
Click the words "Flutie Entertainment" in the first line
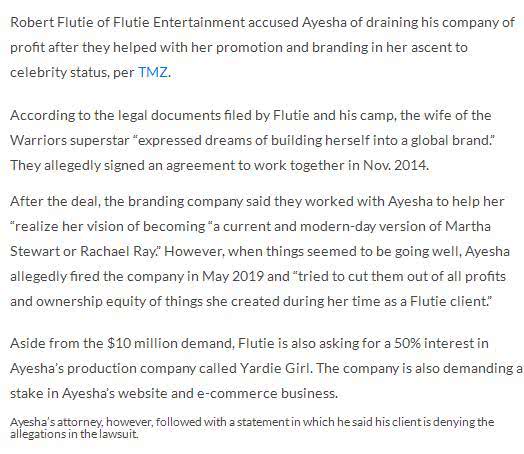[x=179, y=22]
